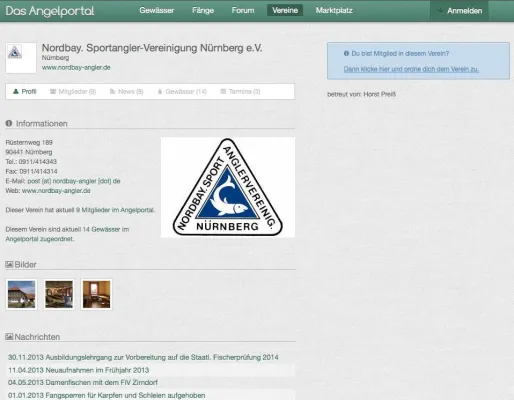Click the calendar icon on Termine tab
The height and width of the screenshot is (400, 514).
223,91
